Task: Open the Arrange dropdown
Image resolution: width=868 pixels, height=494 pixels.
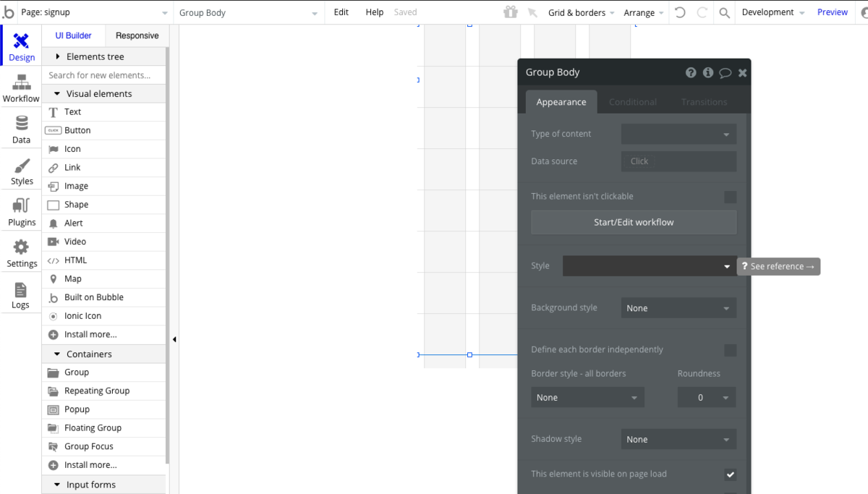Action: pyautogui.click(x=643, y=12)
